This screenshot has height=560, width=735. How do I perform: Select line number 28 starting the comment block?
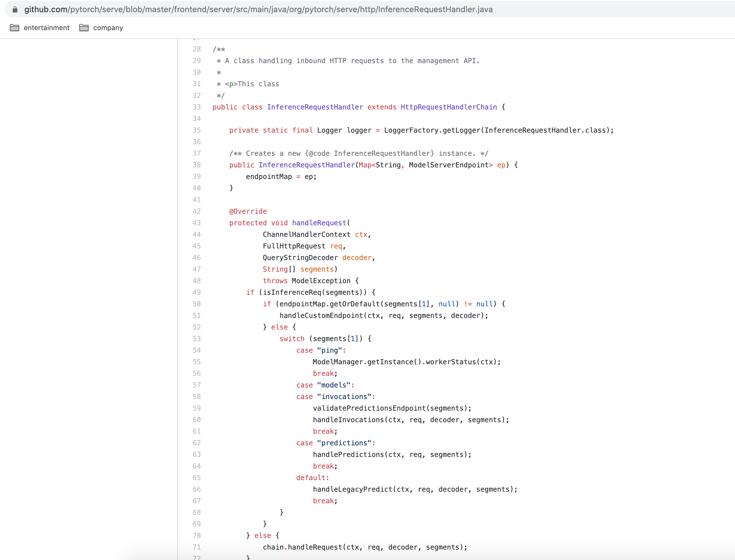point(196,49)
